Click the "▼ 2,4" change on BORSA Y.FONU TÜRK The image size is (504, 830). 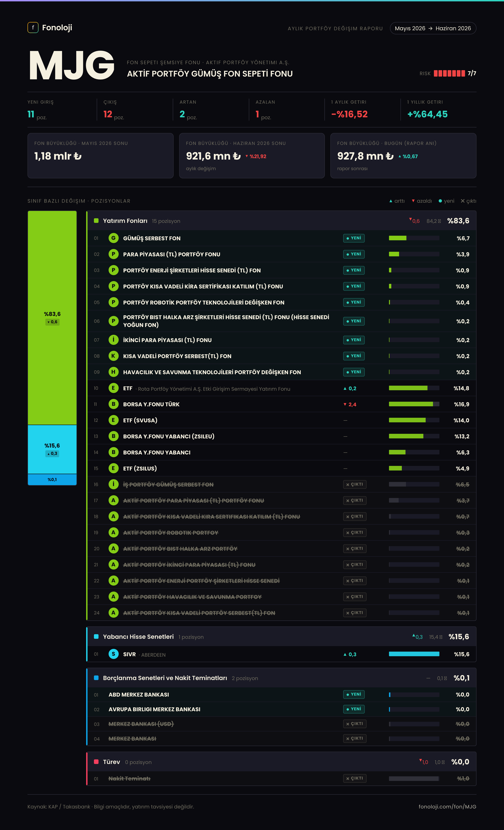350,404
